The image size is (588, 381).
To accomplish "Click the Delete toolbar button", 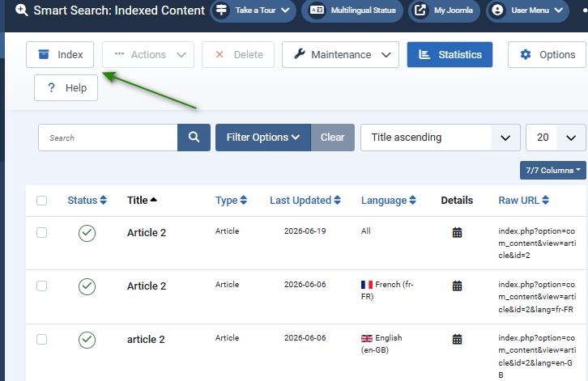I will coord(238,55).
